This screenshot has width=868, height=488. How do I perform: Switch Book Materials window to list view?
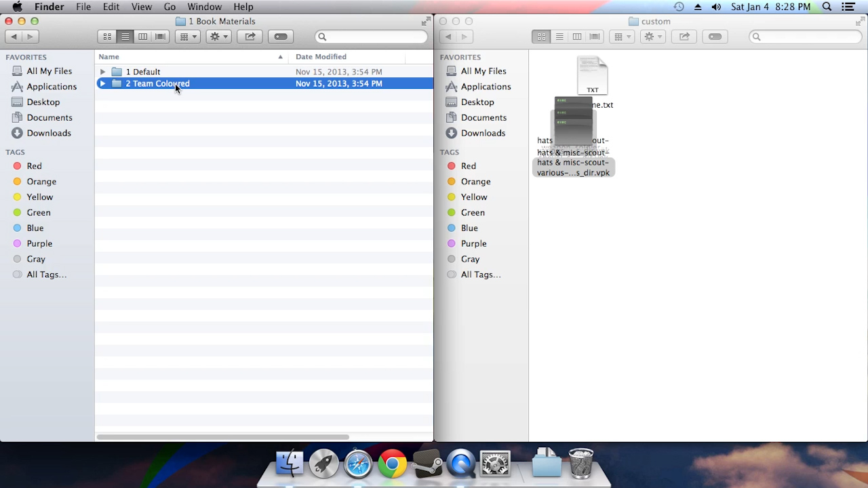click(125, 37)
